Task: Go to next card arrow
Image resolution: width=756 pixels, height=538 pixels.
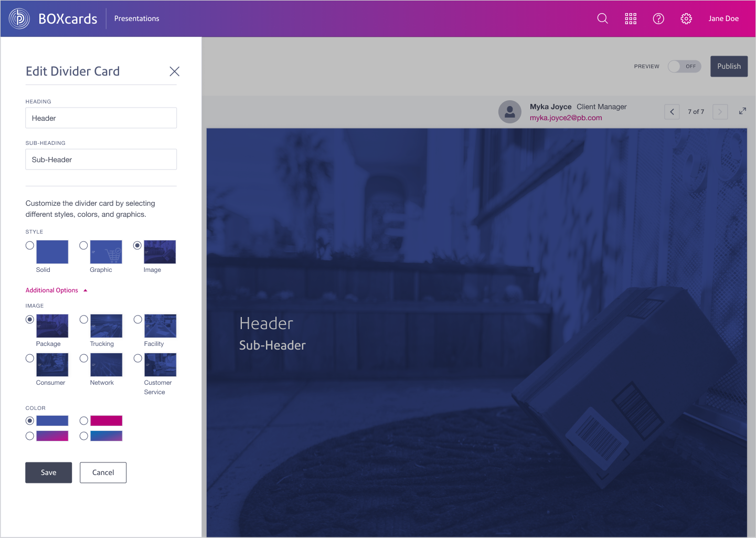Action: (x=720, y=112)
